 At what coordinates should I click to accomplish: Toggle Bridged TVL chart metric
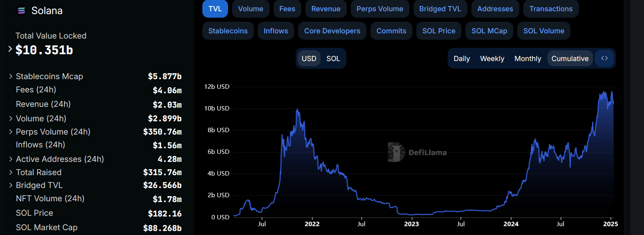(x=440, y=9)
